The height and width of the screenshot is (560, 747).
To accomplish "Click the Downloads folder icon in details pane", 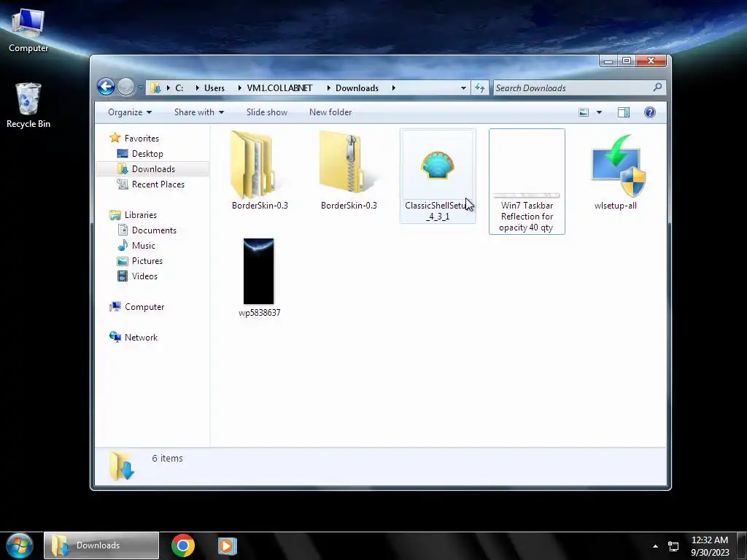I will pyautogui.click(x=122, y=466).
